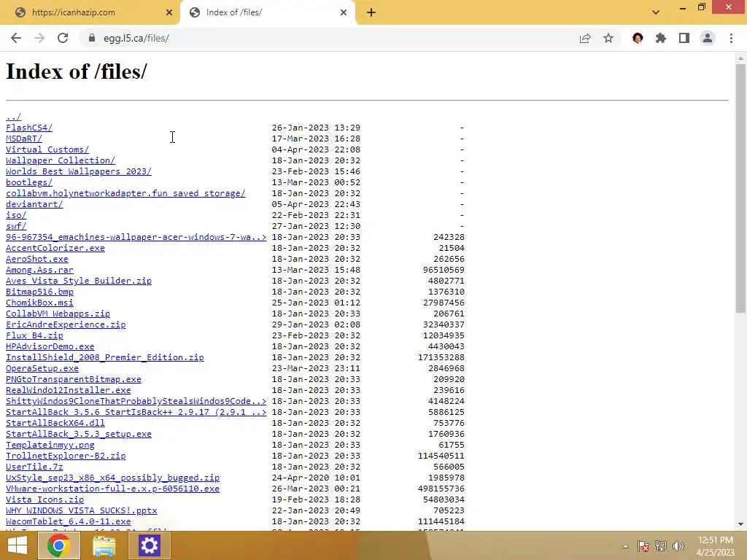Screen dimensions: 747x560
Task: Reload the page with the refresh icon
Action: pyautogui.click(x=63, y=38)
